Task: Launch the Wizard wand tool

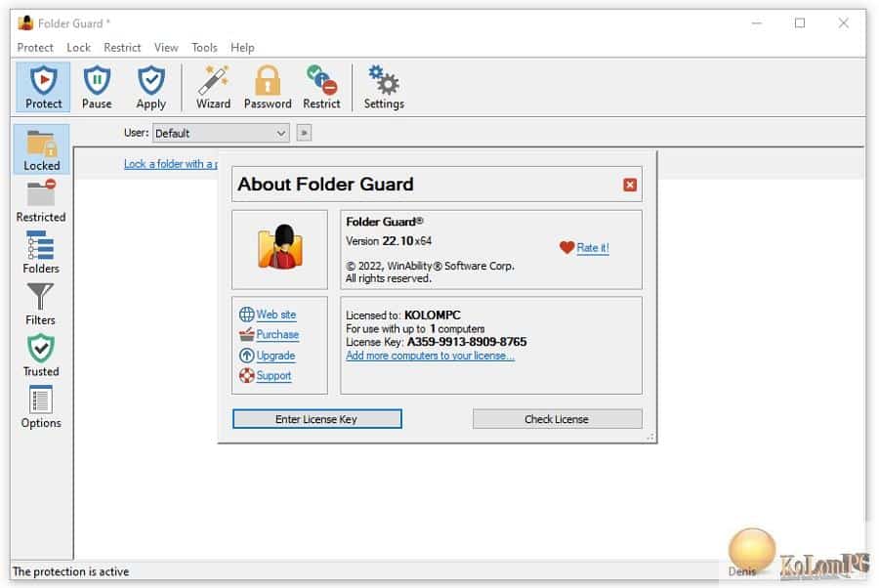Action: 213,87
